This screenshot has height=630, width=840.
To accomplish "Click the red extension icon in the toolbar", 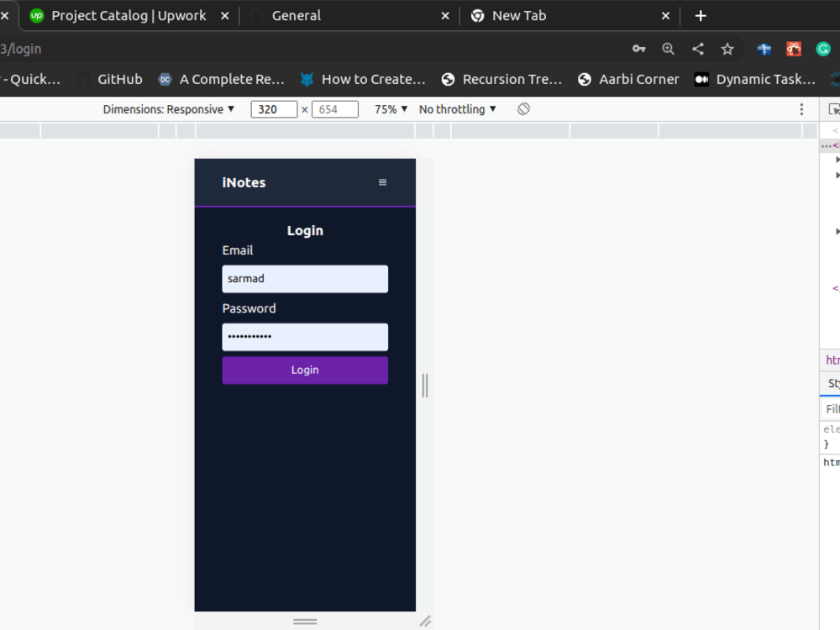I will (x=794, y=50).
